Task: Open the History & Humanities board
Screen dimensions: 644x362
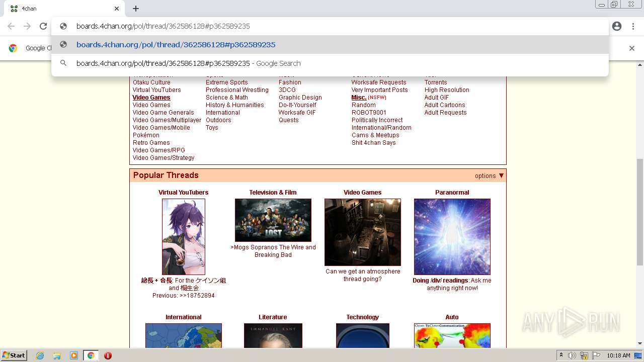Action: 235,105
